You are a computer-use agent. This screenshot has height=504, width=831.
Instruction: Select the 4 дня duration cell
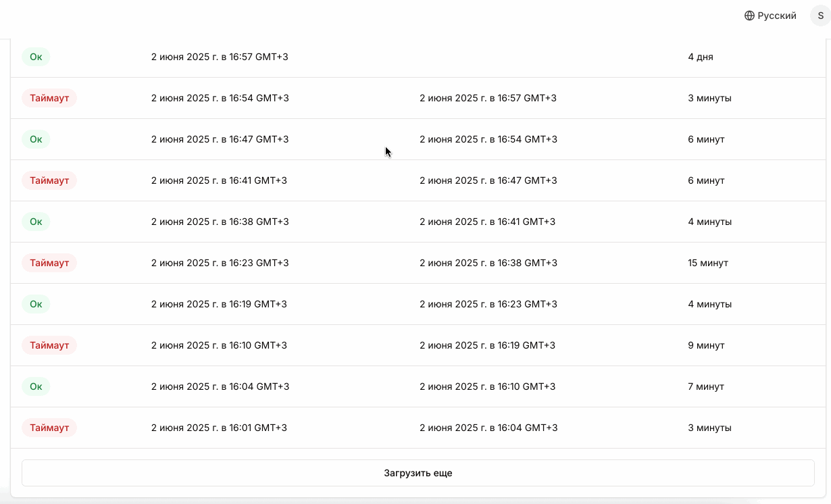[x=701, y=57]
